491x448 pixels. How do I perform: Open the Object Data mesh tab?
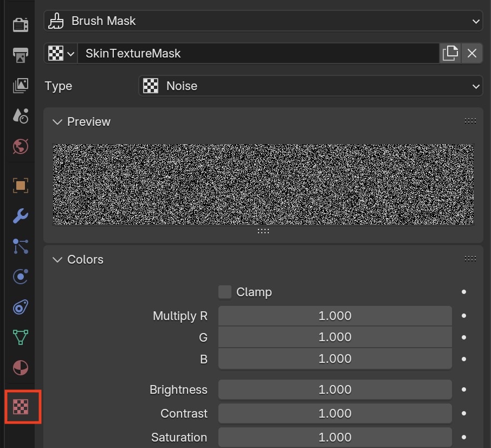21,337
